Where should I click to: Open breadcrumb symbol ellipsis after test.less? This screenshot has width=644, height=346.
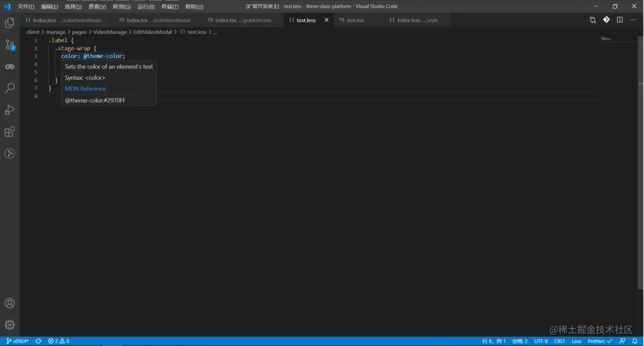click(x=216, y=32)
